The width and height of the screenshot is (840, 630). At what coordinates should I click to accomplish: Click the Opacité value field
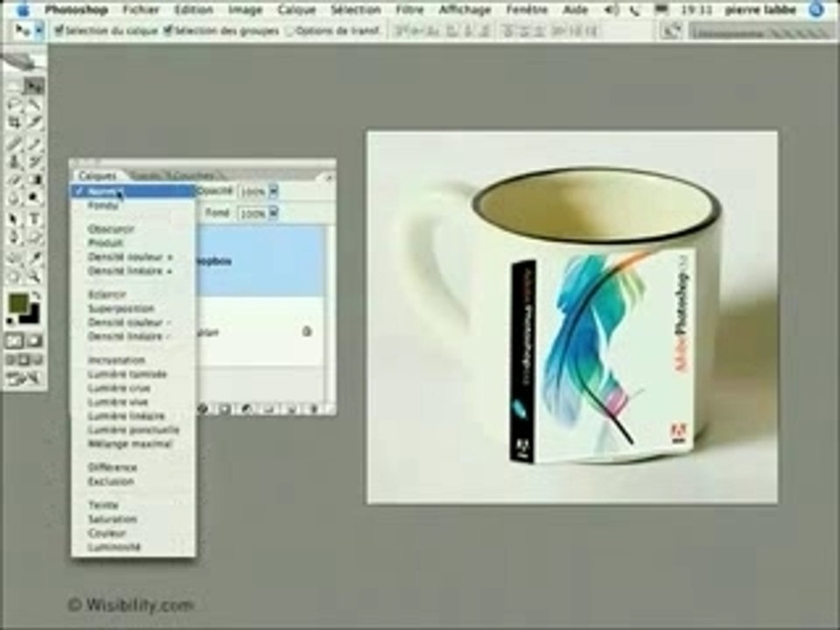pyautogui.click(x=253, y=192)
